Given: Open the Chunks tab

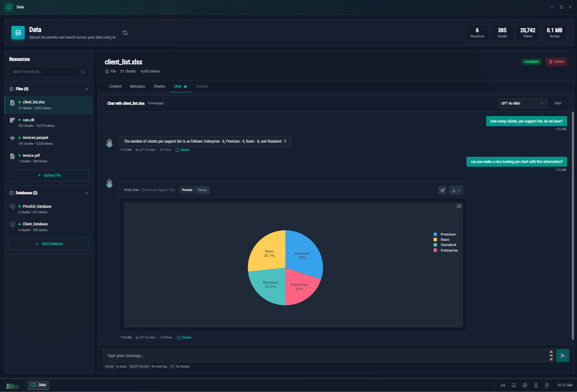Looking at the screenshot, I should click(159, 86).
